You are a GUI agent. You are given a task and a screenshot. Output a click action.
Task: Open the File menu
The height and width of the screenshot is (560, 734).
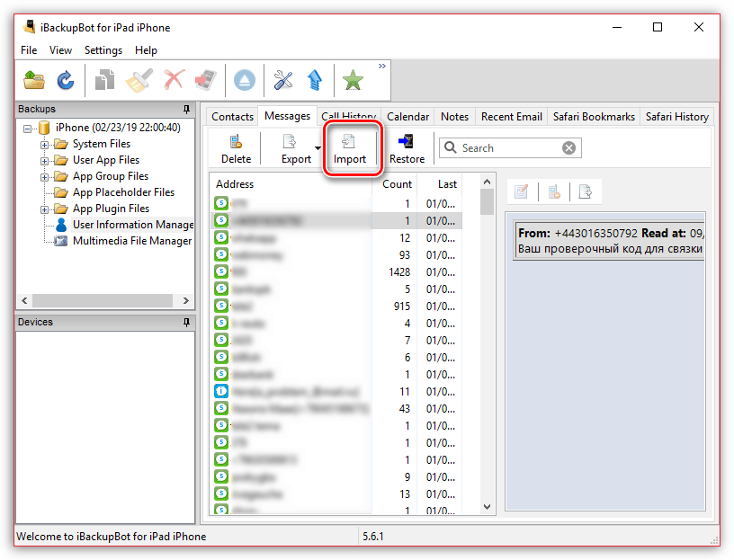point(29,50)
